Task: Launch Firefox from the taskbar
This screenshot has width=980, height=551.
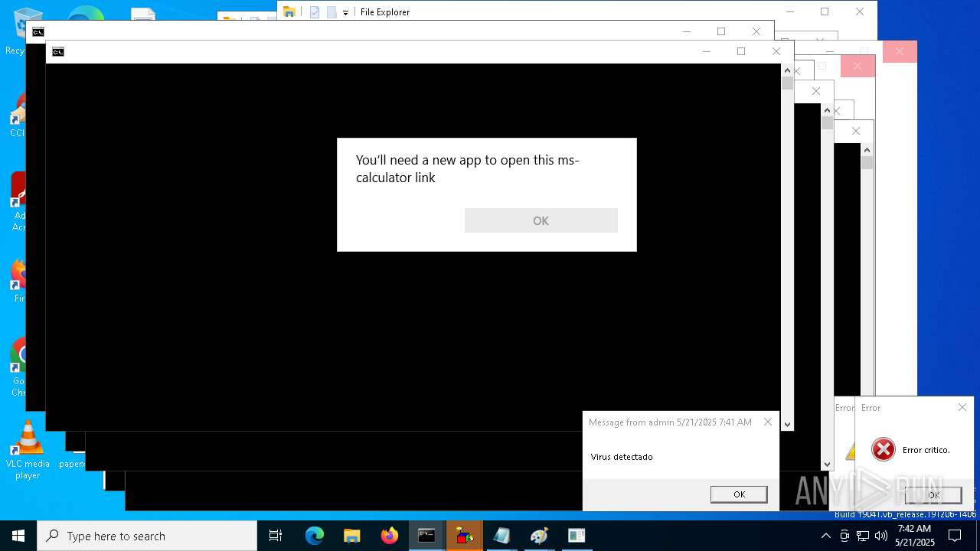Action: 390,536
